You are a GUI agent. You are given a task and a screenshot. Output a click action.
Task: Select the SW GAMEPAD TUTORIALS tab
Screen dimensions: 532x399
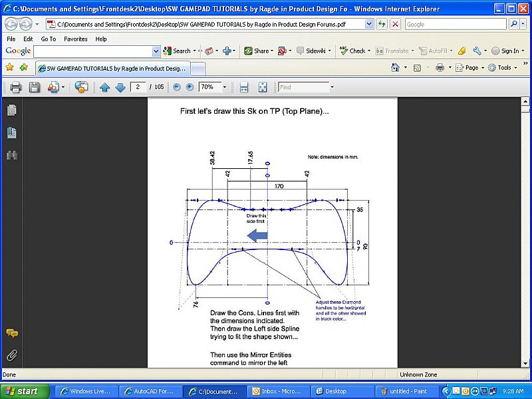click(112, 68)
